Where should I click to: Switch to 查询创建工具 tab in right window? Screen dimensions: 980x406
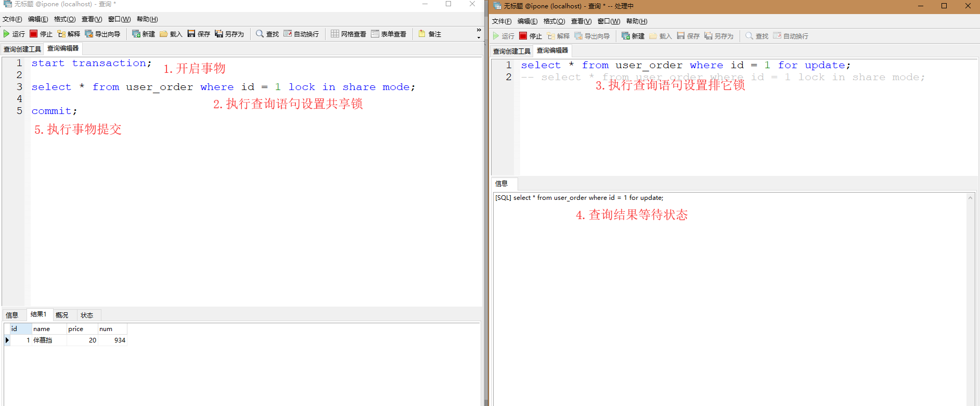click(512, 51)
